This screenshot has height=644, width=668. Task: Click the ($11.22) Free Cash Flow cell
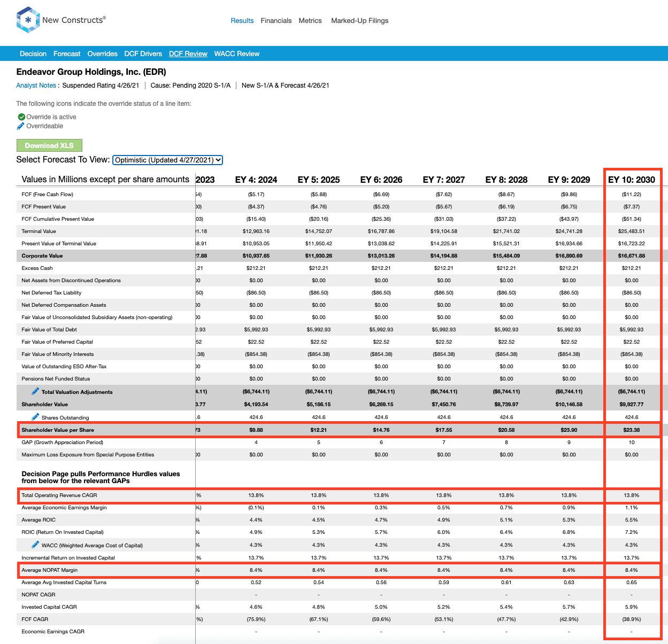click(x=632, y=195)
